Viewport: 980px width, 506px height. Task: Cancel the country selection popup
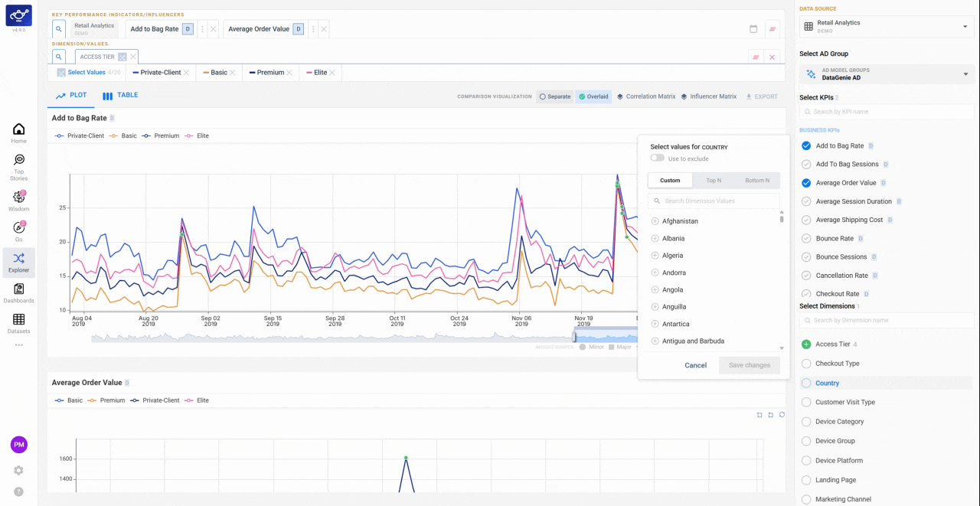(695, 365)
